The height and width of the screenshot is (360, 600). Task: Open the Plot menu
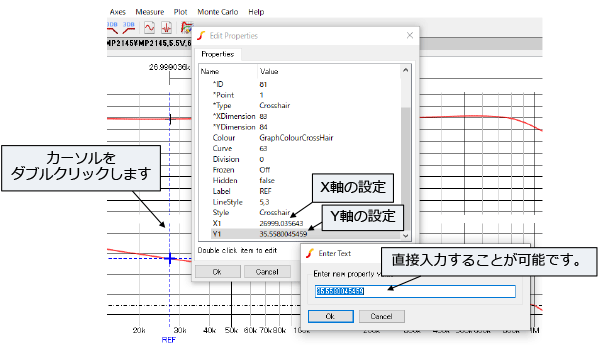[180, 12]
